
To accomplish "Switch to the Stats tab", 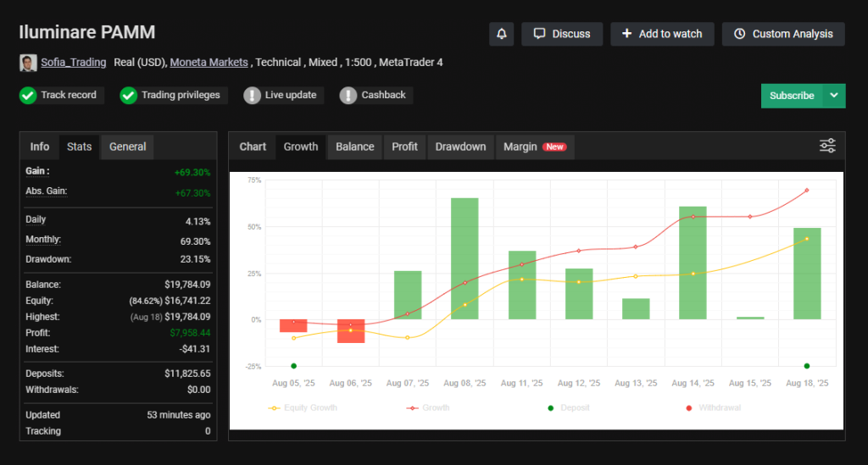I will [x=79, y=147].
